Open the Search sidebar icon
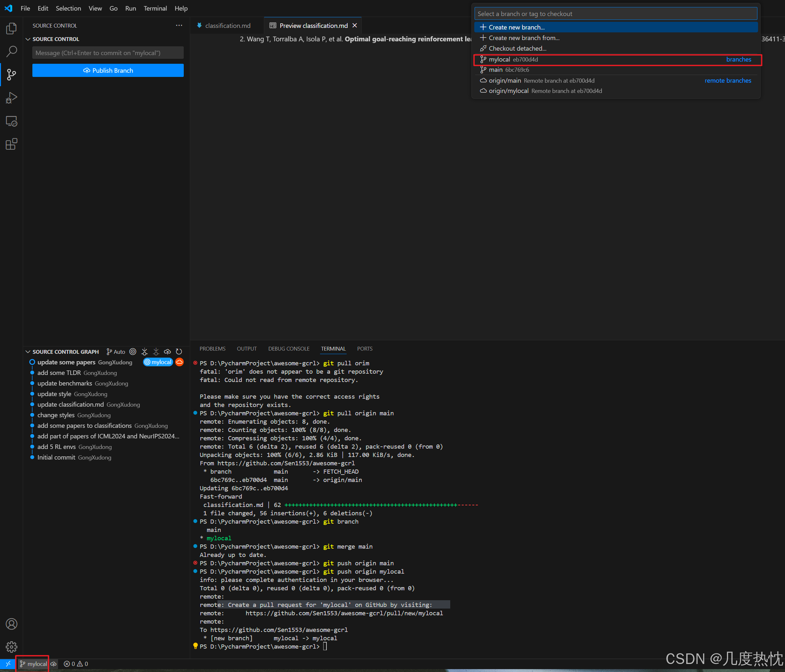Screen dimensions: 785x672 click(x=11, y=51)
